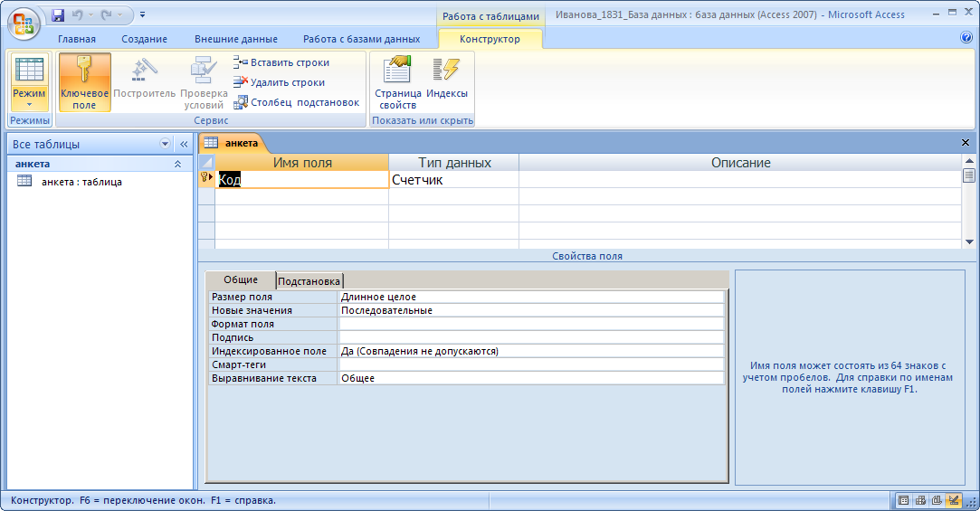Viewport: 980px width, 511px height.
Task: Select the Код row via key selector
Action: coord(207,180)
